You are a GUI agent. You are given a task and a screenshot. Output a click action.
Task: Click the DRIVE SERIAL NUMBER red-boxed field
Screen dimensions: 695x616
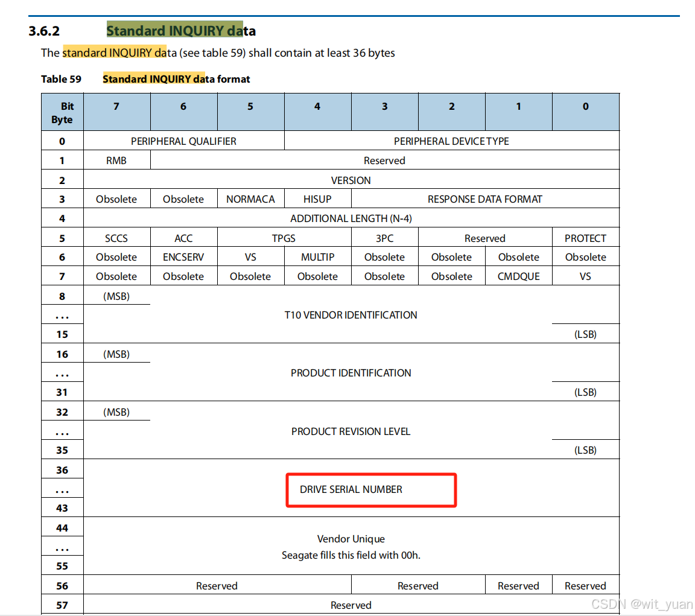351,489
